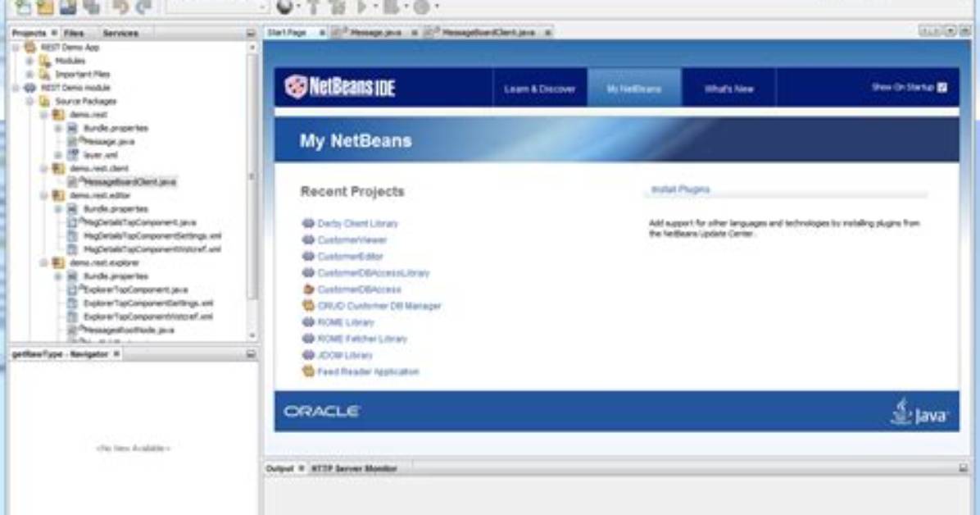The image size is (980, 515).
Task: Open recent project ROME Fetcher Library
Action: 362,339
